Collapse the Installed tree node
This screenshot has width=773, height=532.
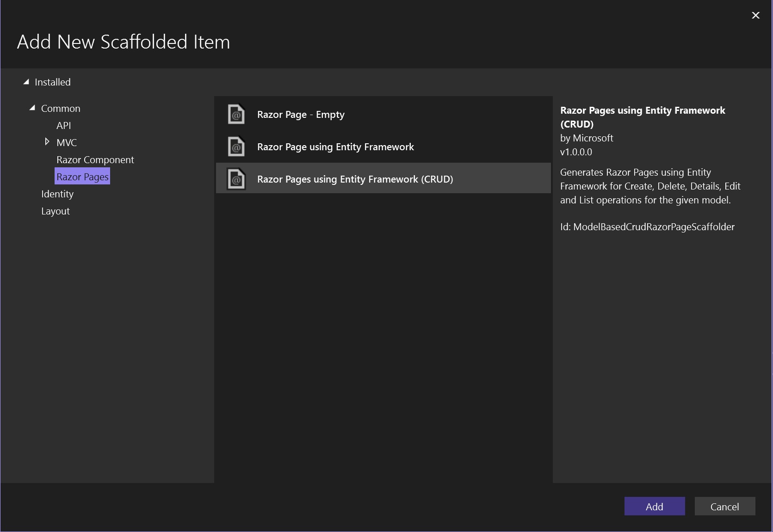coord(26,82)
